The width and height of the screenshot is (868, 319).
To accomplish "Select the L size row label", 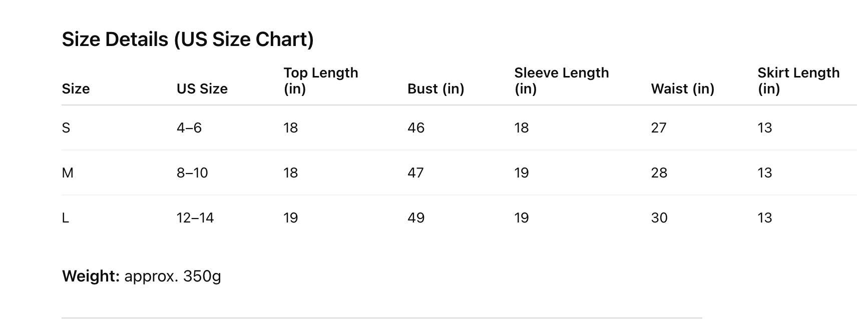I will coord(65,218).
